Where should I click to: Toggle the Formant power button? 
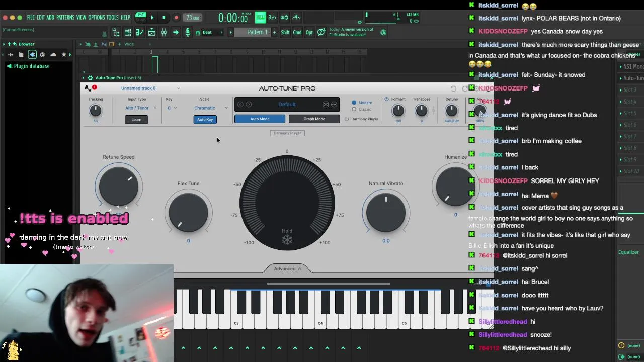pyautogui.click(x=386, y=99)
